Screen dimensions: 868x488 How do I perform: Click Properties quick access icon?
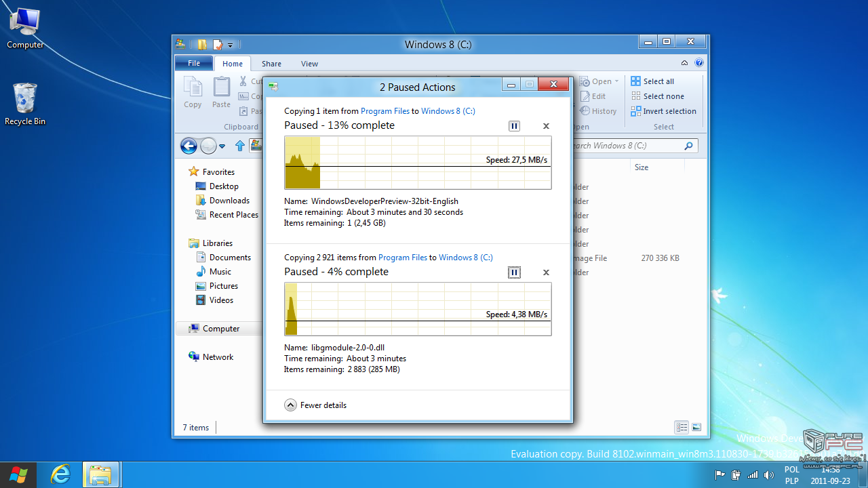(x=217, y=45)
